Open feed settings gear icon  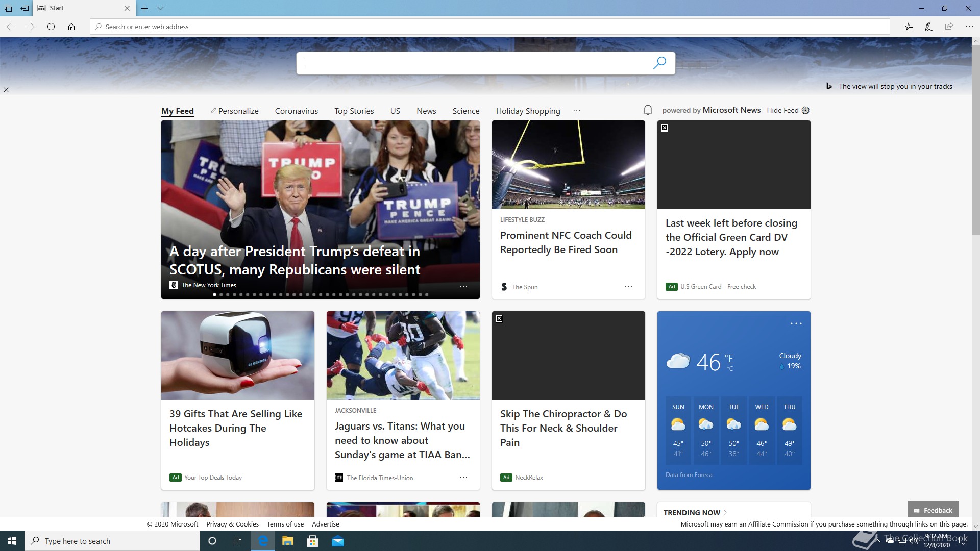(x=805, y=110)
